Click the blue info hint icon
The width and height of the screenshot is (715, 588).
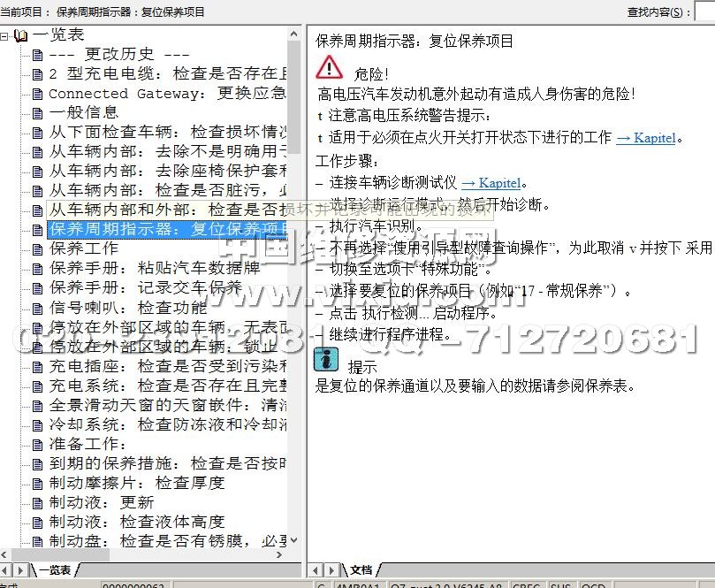point(327,360)
